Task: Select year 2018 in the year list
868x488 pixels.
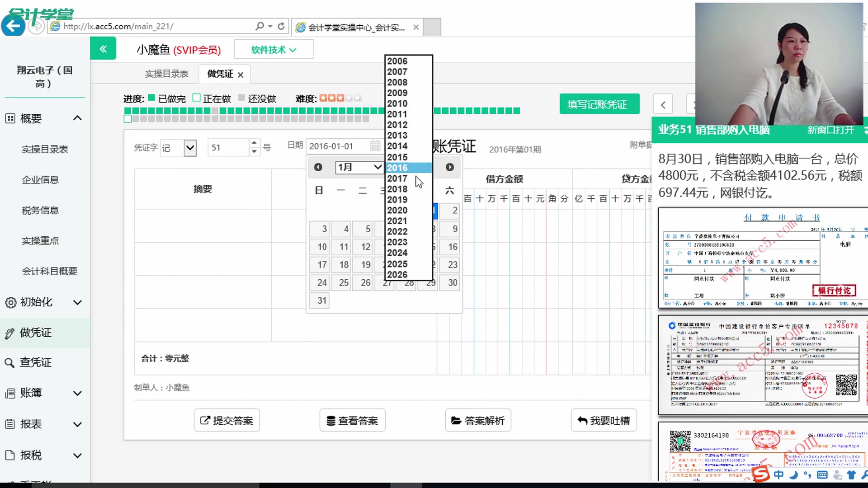Action: pos(396,189)
